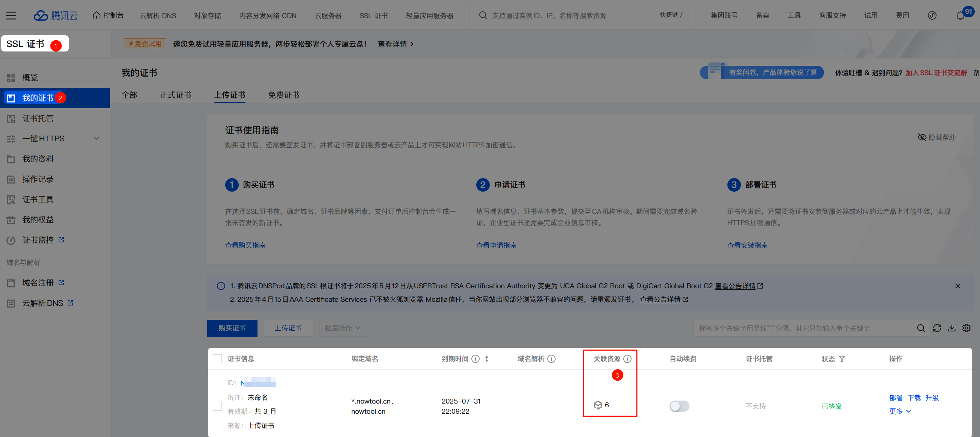The width and height of the screenshot is (980, 437).
Task: Open 查看安装指南 link
Action: (x=748, y=245)
